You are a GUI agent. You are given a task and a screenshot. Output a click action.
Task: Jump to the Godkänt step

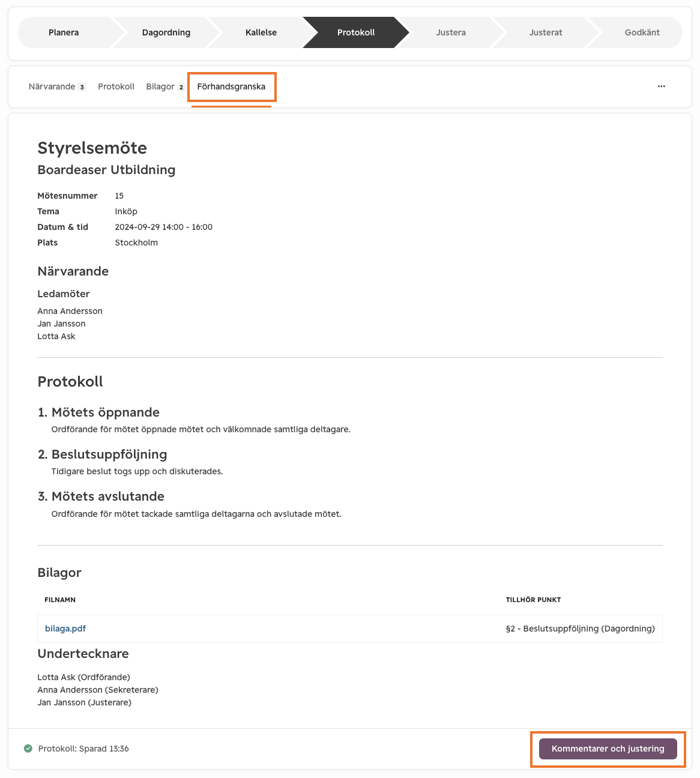[x=642, y=32]
